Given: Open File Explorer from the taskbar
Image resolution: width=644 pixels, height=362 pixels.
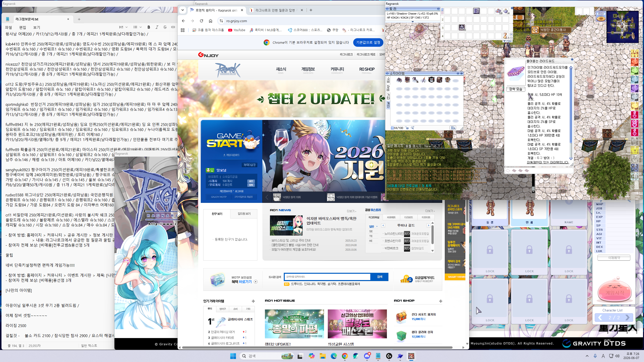Looking at the screenshot, I should coord(323,356).
